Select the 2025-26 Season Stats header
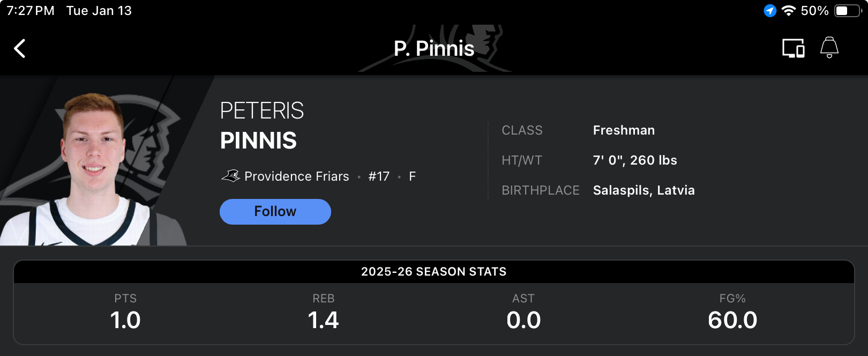This screenshot has height=356, width=868. (x=433, y=272)
